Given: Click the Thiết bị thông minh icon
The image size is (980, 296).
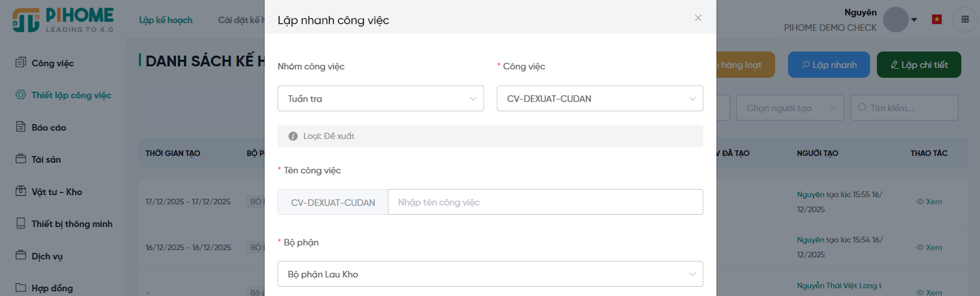Looking at the screenshot, I should pyautogui.click(x=21, y=223).
